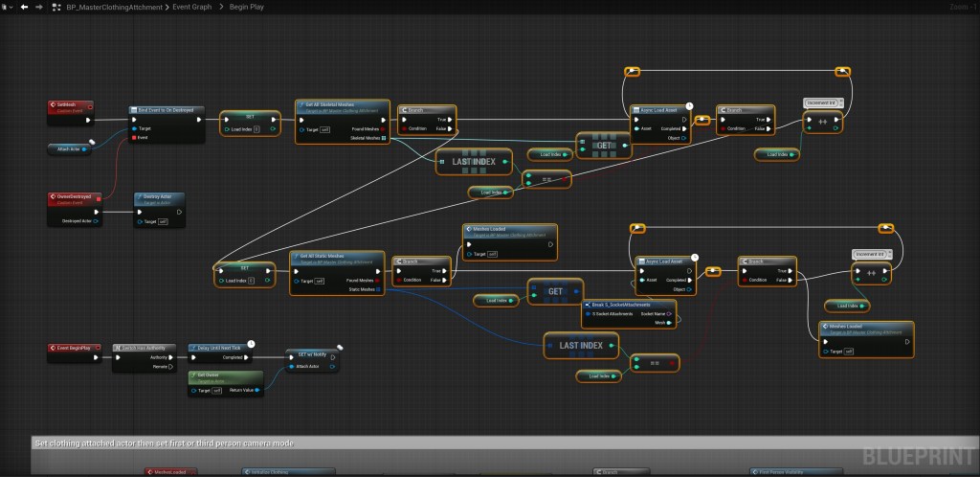980x477 pixels.
Task: Click the Delay Until Next Tick node
Action: 218,347
